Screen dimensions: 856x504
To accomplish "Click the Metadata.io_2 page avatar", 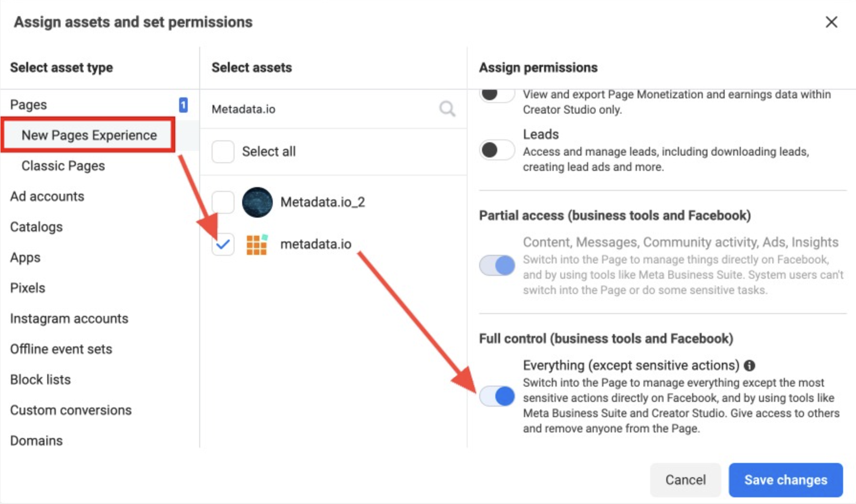I will point(257,202).
